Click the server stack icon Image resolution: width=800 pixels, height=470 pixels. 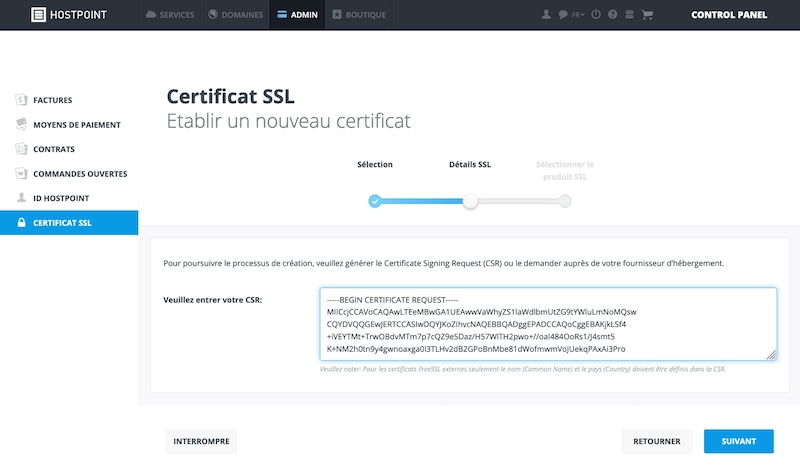click(x=629, y=14)
